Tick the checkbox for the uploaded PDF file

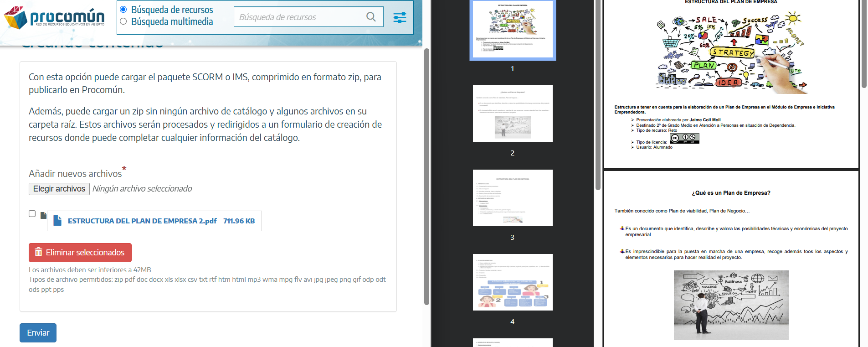coord(32,213)
